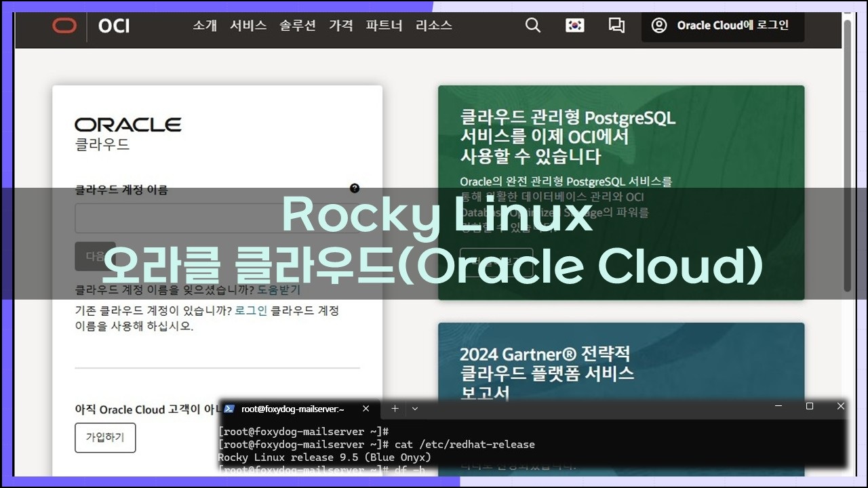Viewport: 868px width, 488px height.
Task: Maximize the terminal window
Action: (810, 406)
